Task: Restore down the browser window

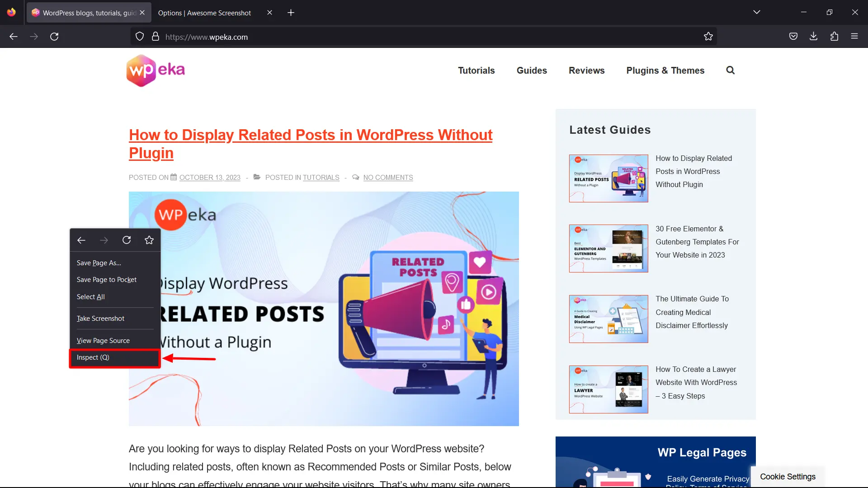Action: [x=830, y=13]
